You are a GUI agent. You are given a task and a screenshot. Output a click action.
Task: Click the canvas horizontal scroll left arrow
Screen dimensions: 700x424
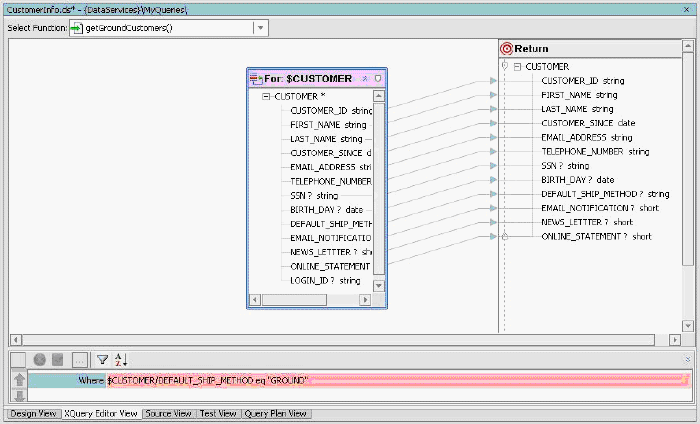tap(16, 340)
